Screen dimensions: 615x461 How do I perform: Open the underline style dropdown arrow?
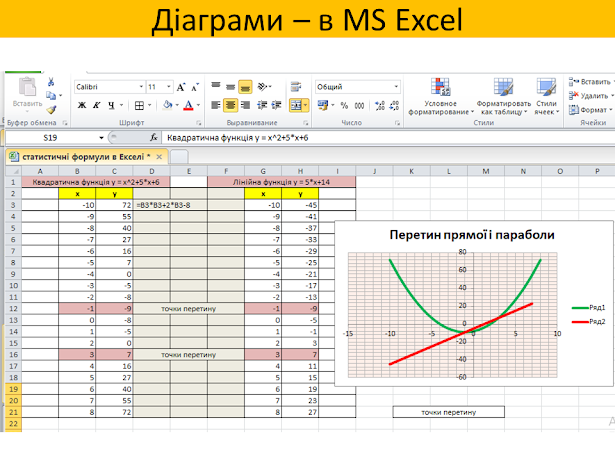click(x=121, y=105)
